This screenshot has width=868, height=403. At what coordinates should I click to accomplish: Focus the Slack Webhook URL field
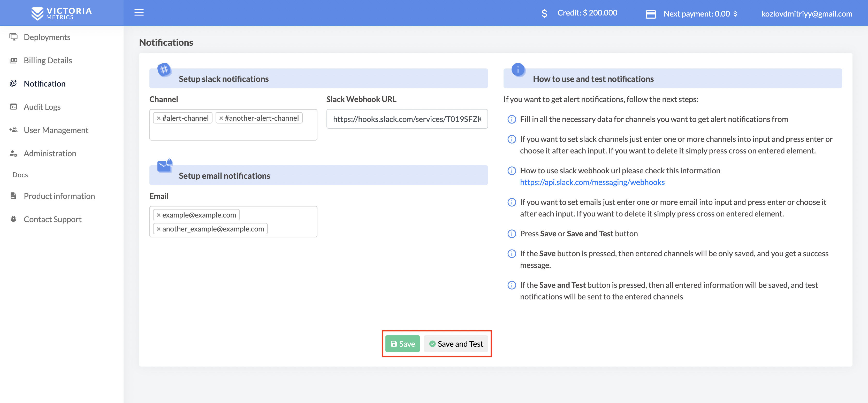click(407, 119)
